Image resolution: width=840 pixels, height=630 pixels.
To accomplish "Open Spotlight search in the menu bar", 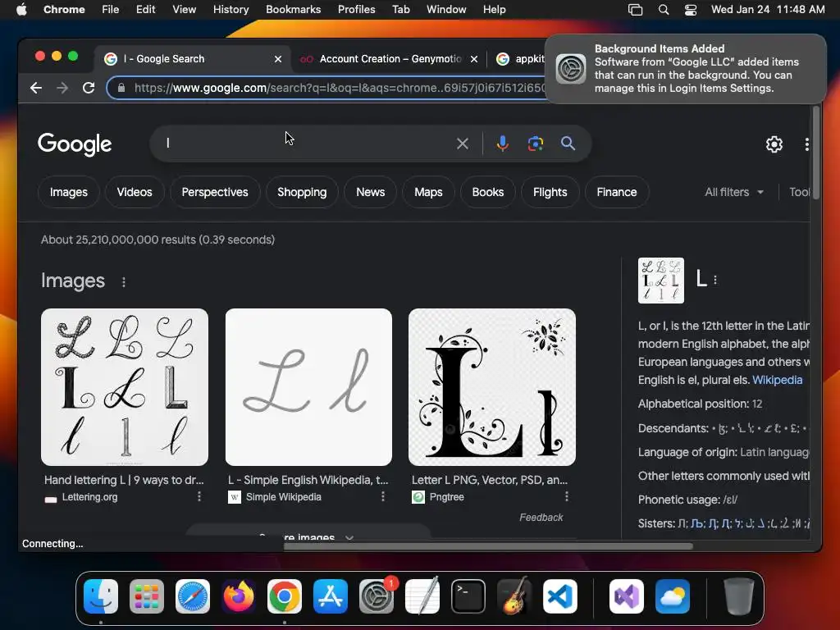I will 663,10.
